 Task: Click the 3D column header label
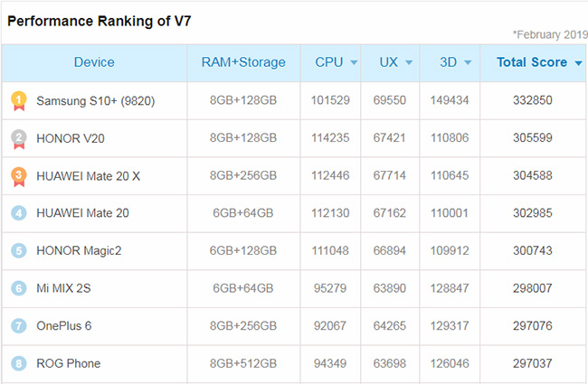(x=448, y=62)
